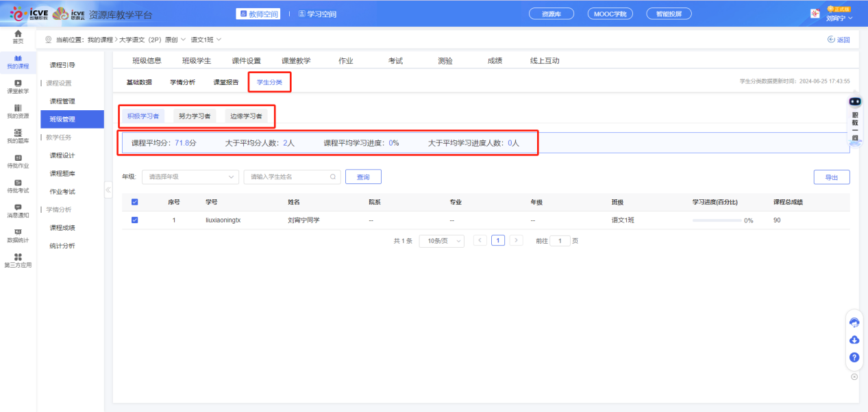Viewport: 868px width, 412px height.
Task: Click the 查询 search button
Action: point(363,177)
